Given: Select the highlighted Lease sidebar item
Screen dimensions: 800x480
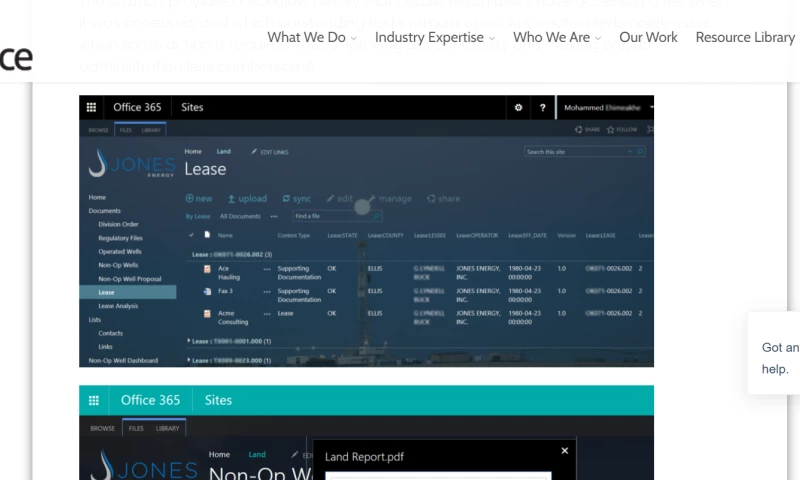Looking at the screenshot, I should click(x=128, y=292).
